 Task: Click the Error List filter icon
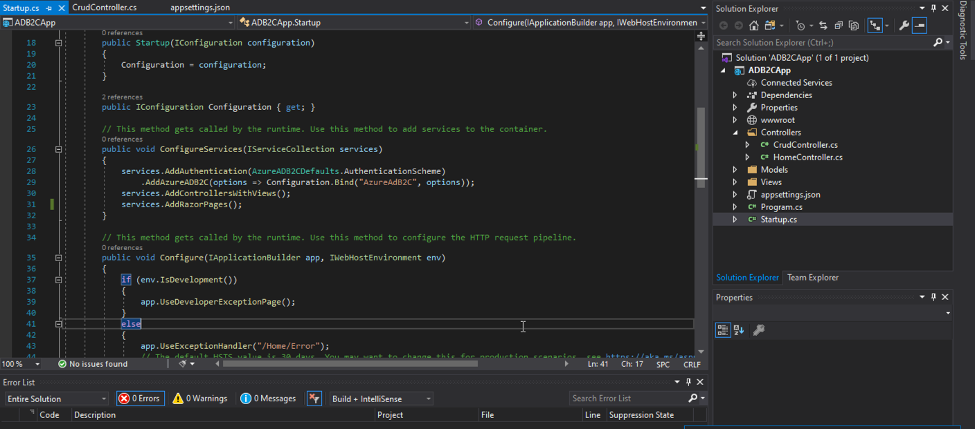313,398
